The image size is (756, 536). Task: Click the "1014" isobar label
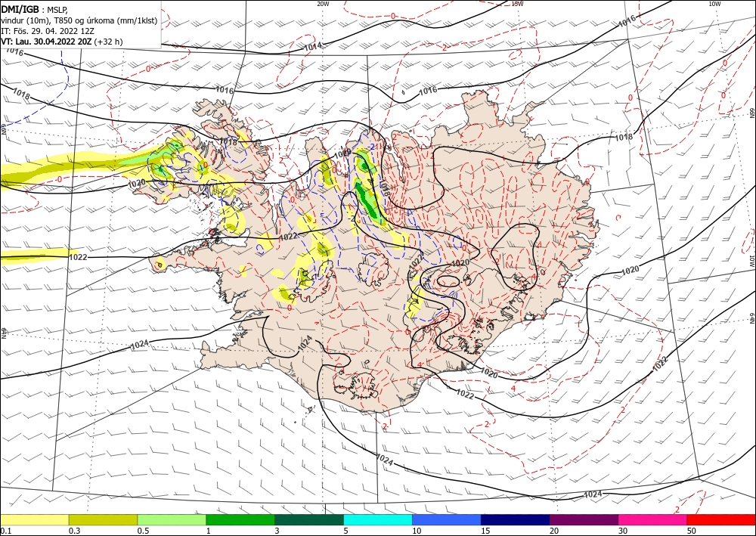312,47
